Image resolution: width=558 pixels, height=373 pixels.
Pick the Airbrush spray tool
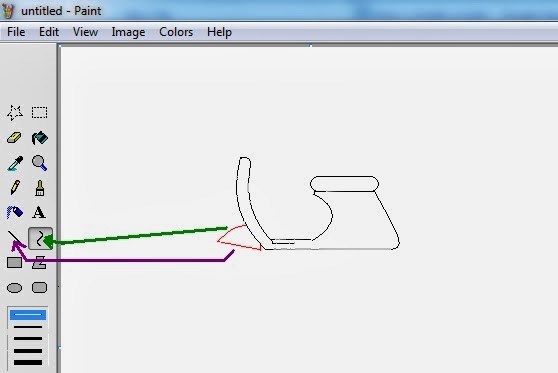15,212
